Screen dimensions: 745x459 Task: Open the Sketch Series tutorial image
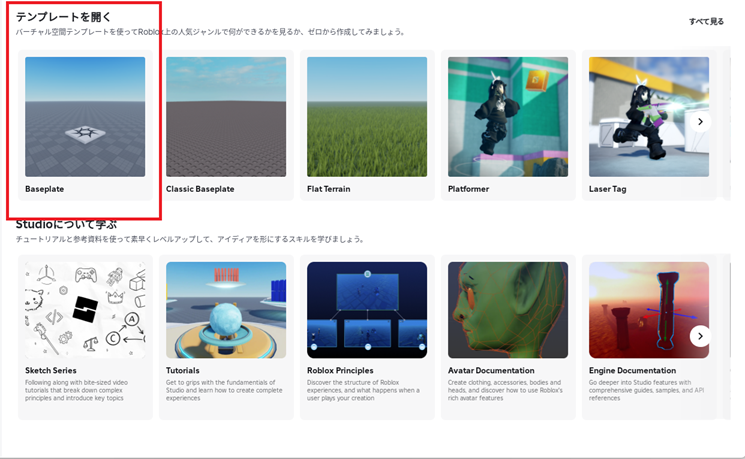pyautogui.click(x=85, y=311)
